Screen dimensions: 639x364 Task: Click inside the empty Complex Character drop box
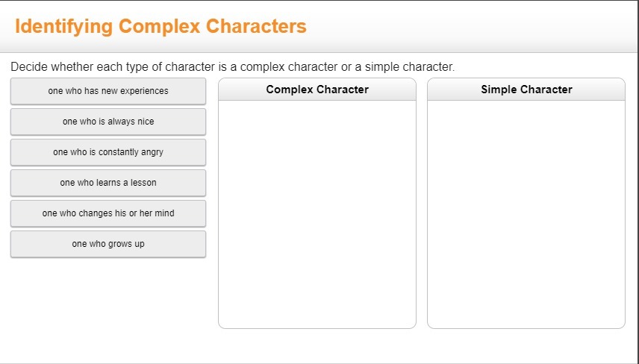(317, 214)
